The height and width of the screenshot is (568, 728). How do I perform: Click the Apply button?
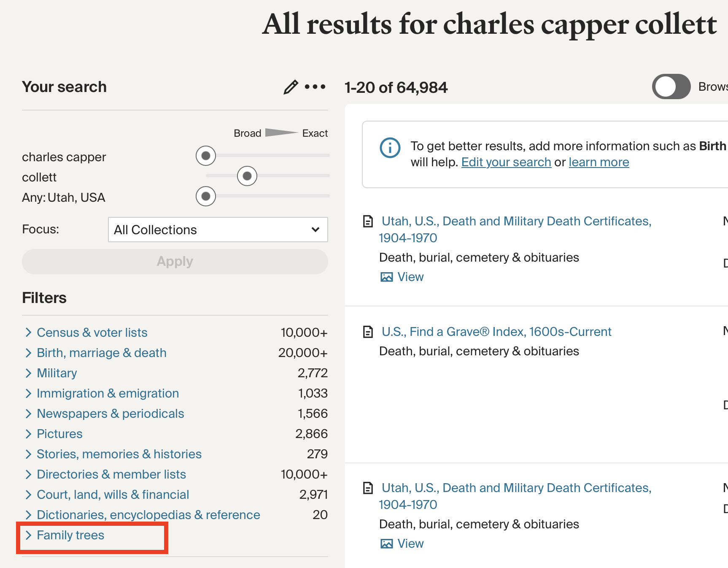[x=175, y=262]
